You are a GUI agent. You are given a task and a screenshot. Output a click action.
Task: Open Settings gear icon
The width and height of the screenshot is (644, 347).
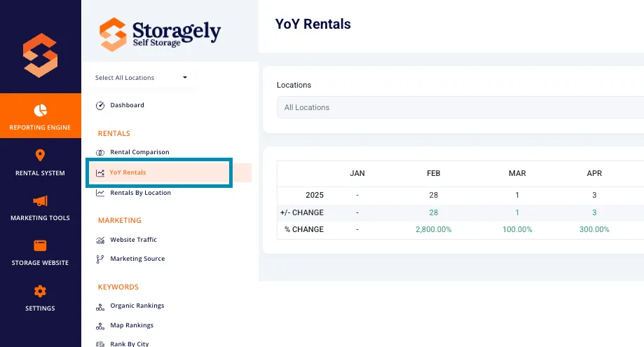click(x=40, y=291)
